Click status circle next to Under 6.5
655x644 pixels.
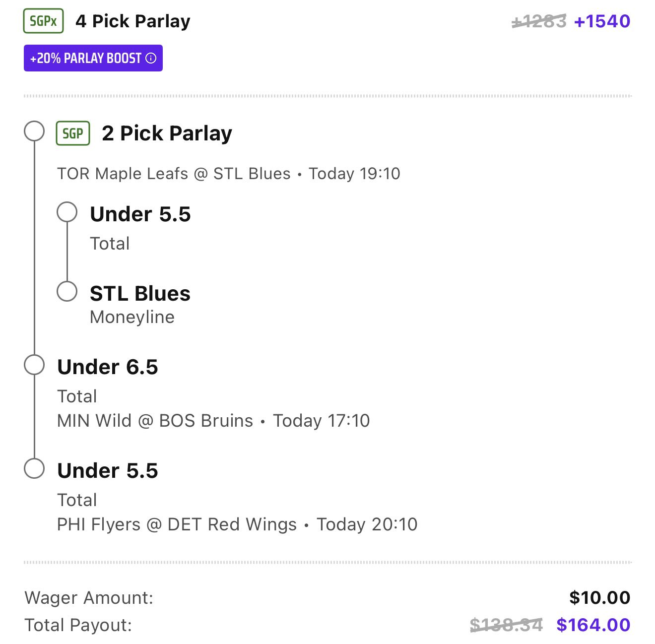[x=34, y=365]
